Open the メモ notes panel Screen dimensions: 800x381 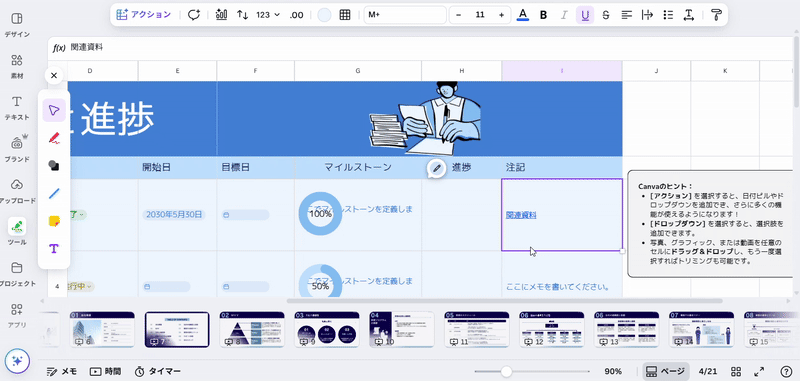(x=62, y=371)
